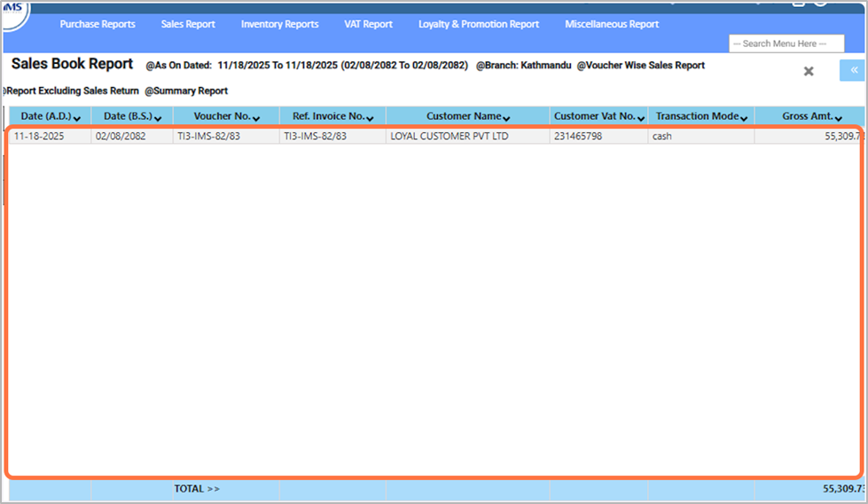Image resolution: width=868 pixels, height=504 pixels.
Task: Close the Sales Book Report
Action: [809, 71]
